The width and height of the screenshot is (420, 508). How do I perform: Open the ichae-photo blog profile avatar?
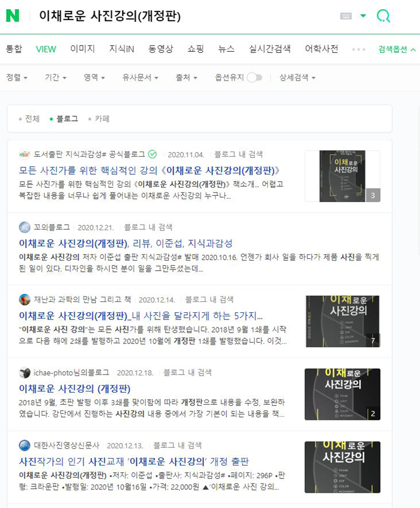24,372
